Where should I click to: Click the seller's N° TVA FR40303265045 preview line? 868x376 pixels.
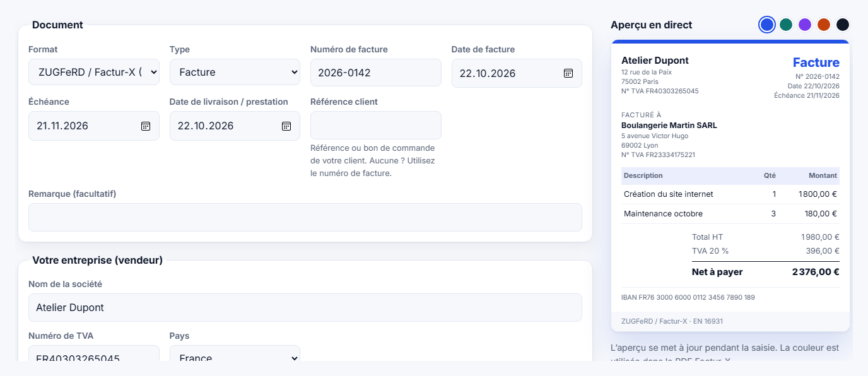coord(660,91)
